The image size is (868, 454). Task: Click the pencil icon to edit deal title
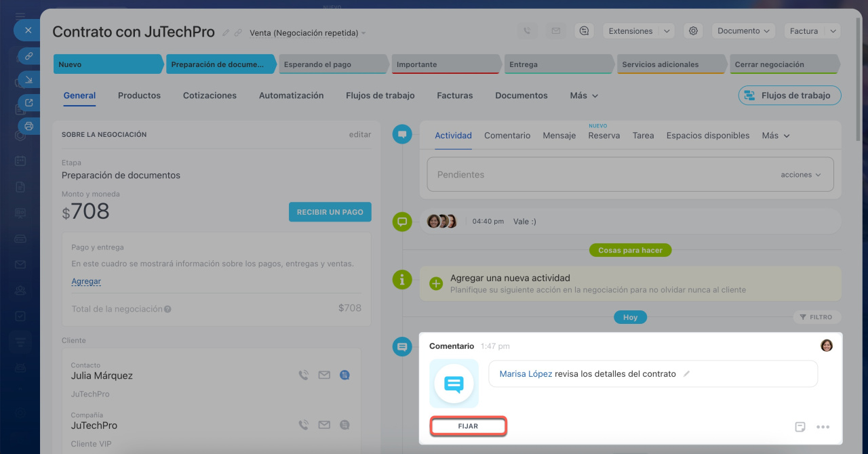(x=226, y=33)
